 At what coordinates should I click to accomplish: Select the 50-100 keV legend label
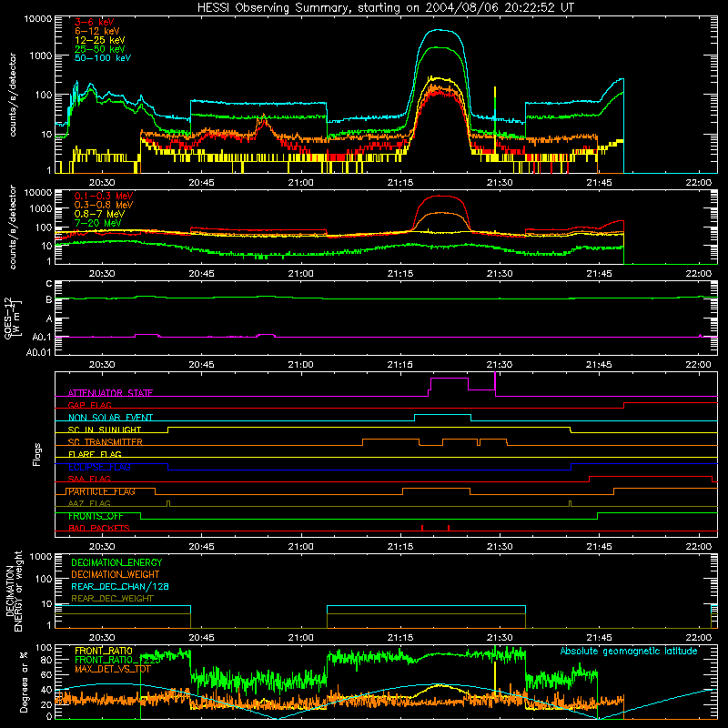click(103, 58)
